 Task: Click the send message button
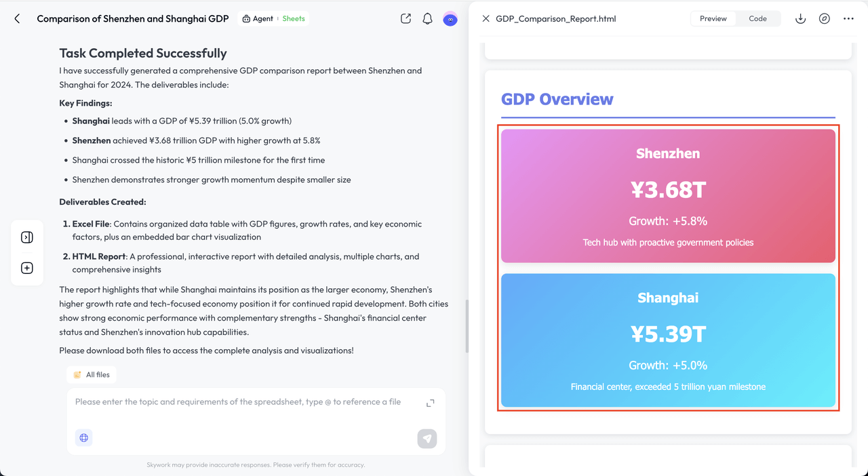427,439
